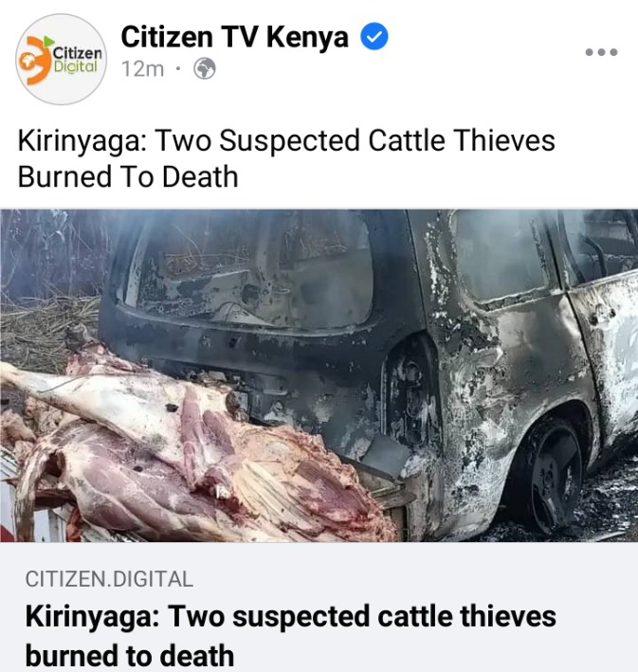Expand post options via the ellipsis icon
The width and height of the screenshot is (638, 672).
tap(602, 52)
